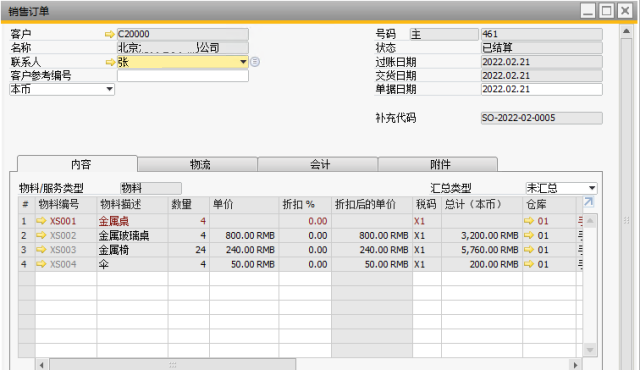The image size is (640, 370).
Task: Click the 状态 已结算 field
Action: tap(542, 48)
